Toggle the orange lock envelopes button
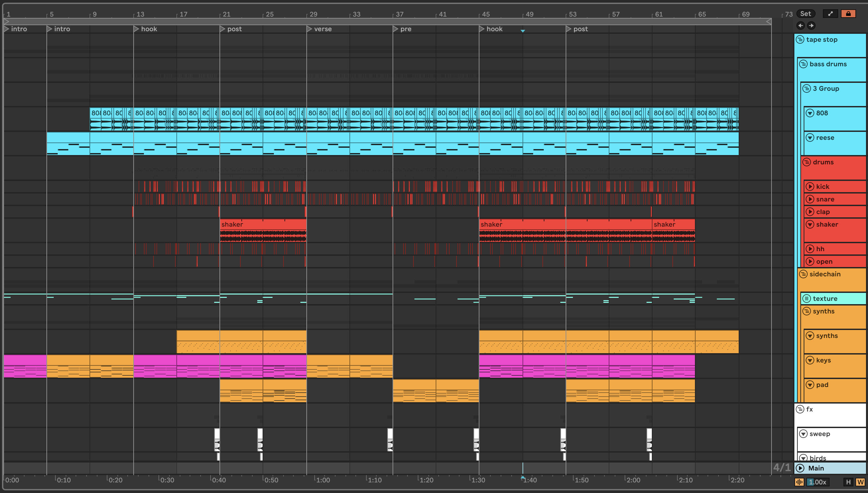 coord(848,14)
